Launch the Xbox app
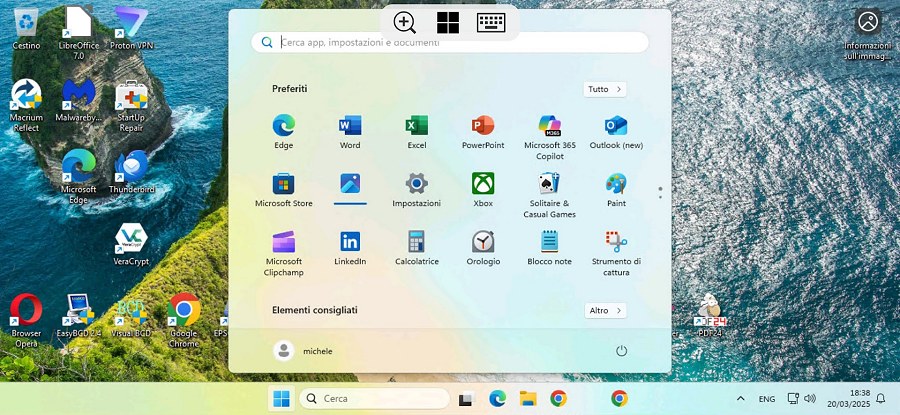The width and height of the screenshot is (900, 415). coord(483,190)
